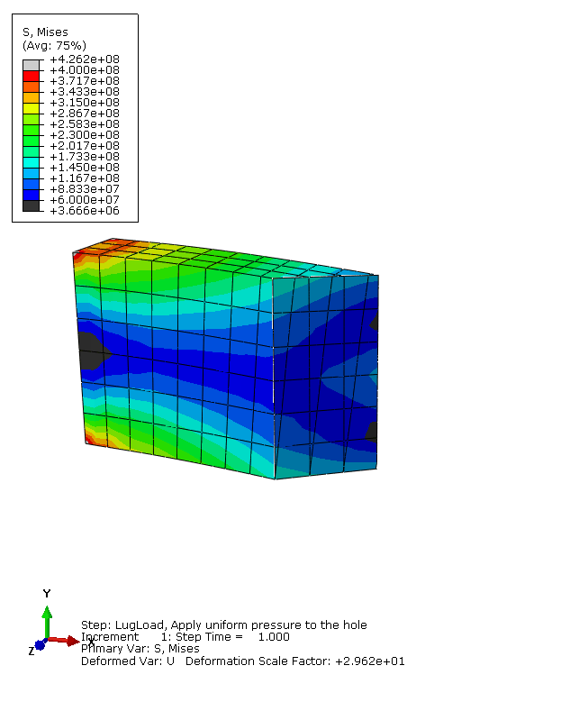Select the 'S, Mises' legend title

pyautogui.click(x=45, y=32)
